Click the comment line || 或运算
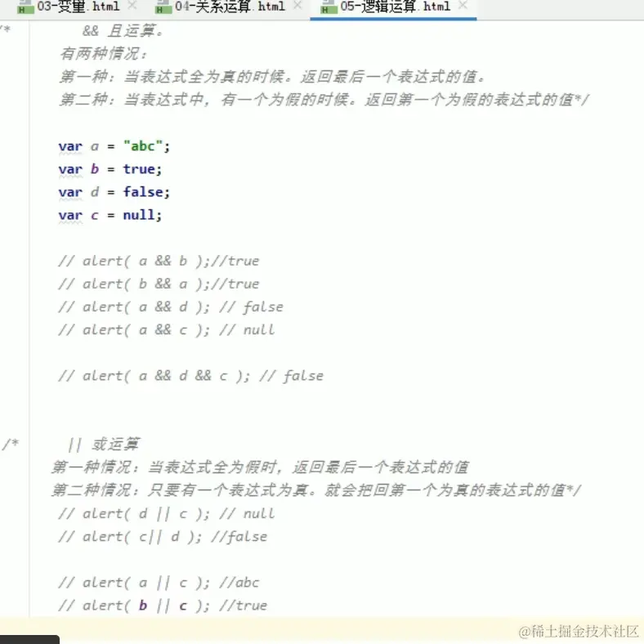This screenshot has height=644, width=644. (x=104, y=444)
